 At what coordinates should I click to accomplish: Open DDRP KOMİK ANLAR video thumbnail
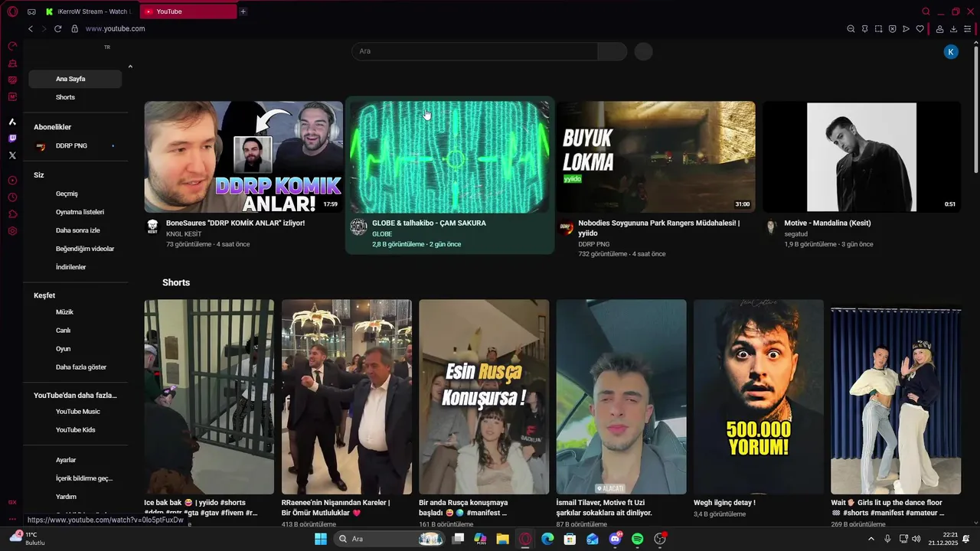coord(243,157)
